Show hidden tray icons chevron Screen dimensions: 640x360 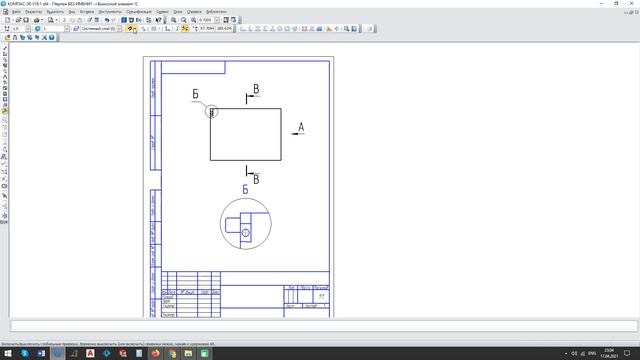pyautogui.click(x=566, y=353)
